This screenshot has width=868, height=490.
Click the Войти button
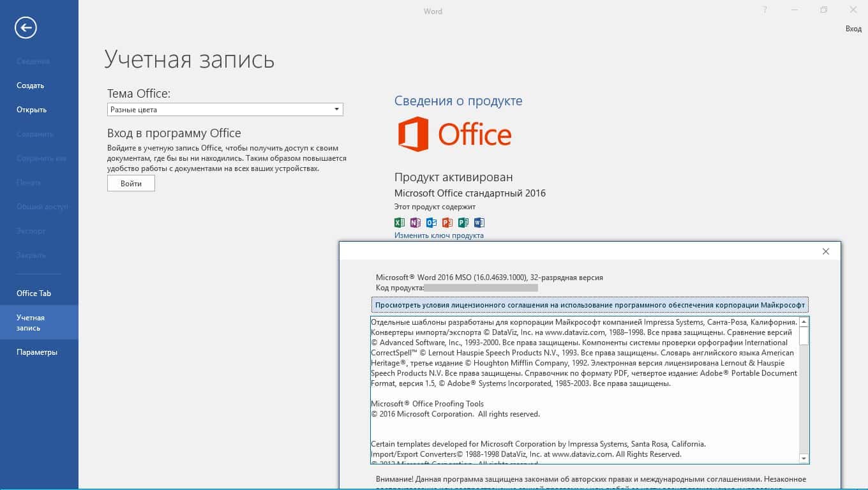tap(131, 183)
